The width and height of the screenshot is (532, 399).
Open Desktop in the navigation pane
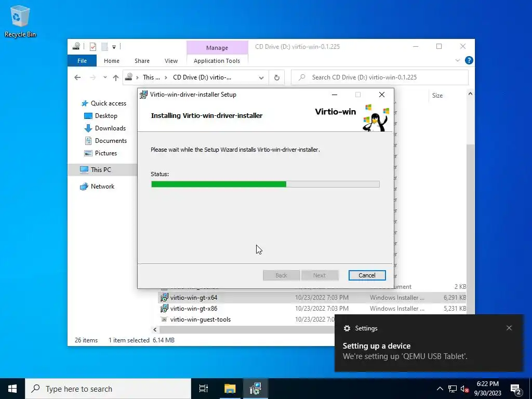101,116
